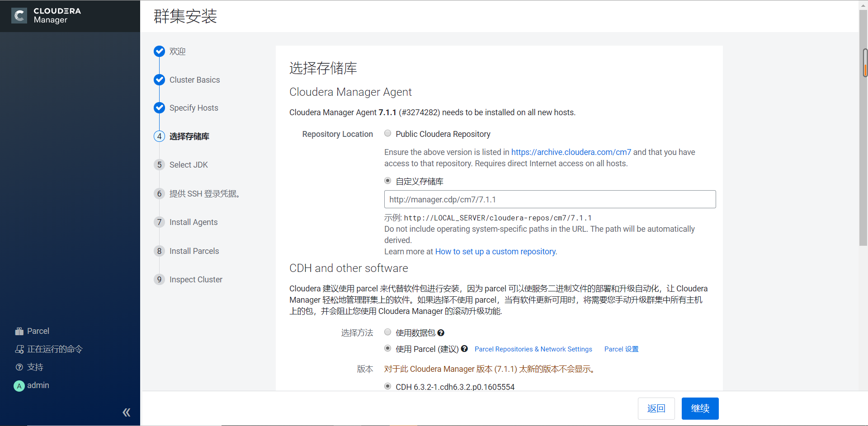Screen dimensions: 868x426
Task: Click the running commands icon
Action: (19, 349)
